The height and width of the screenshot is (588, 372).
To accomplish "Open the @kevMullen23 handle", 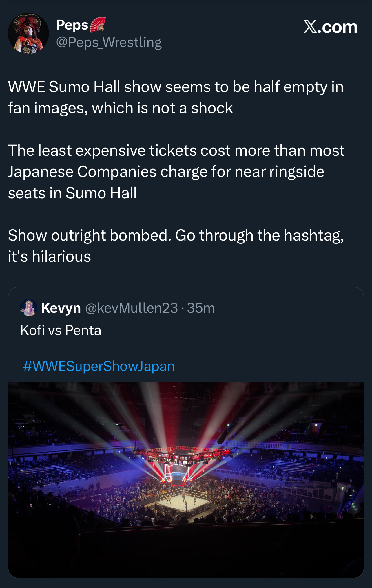I will 132,308.
